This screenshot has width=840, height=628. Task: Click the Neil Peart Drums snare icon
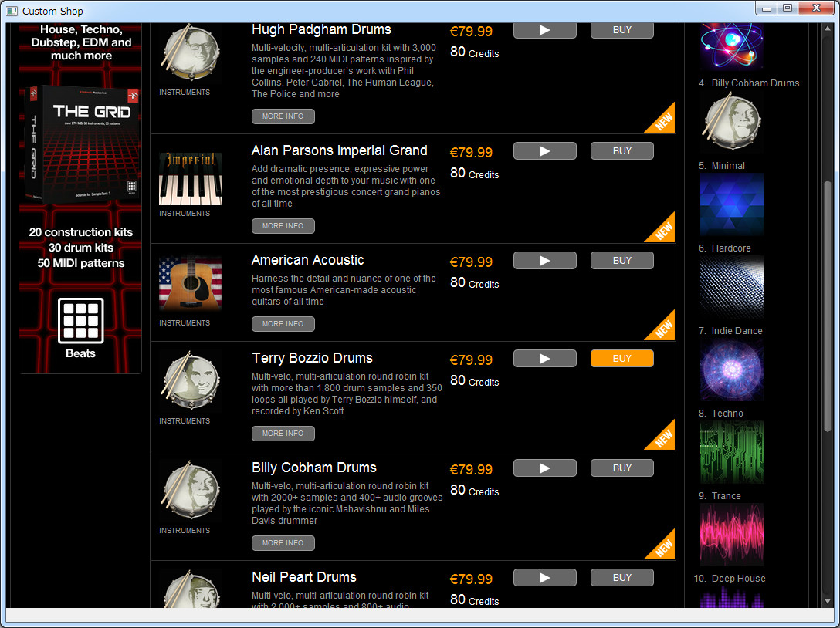(190, 588)
